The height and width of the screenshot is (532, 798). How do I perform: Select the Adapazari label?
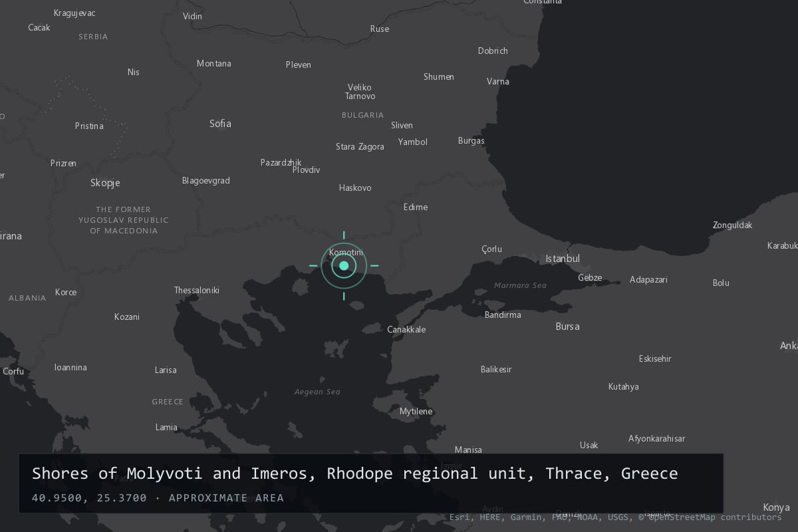(648, 280)
